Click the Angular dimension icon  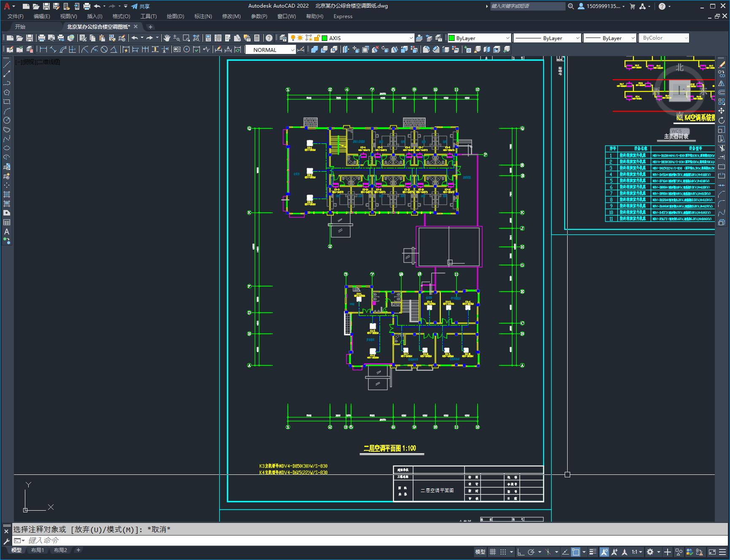[114, 50]
